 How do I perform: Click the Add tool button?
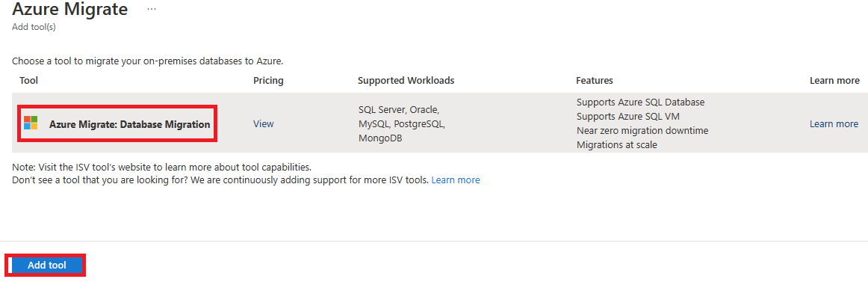(47, 266)
